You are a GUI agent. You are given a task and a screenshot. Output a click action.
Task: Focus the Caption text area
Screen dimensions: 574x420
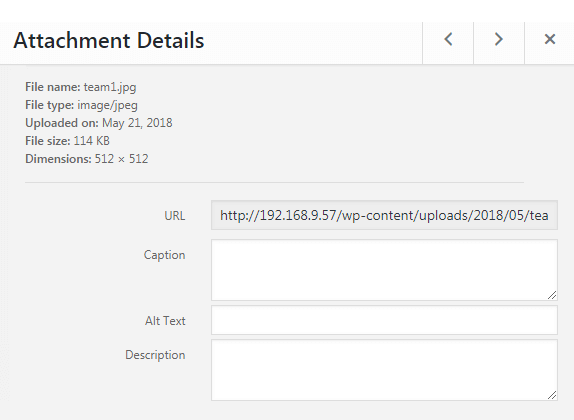(x=384, y=270)
